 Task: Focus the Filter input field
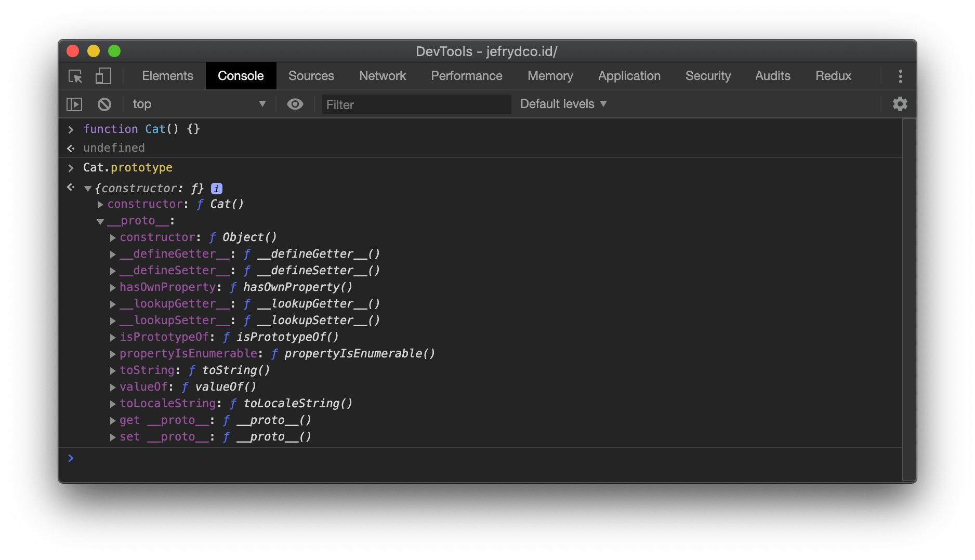tap(416, 104)
